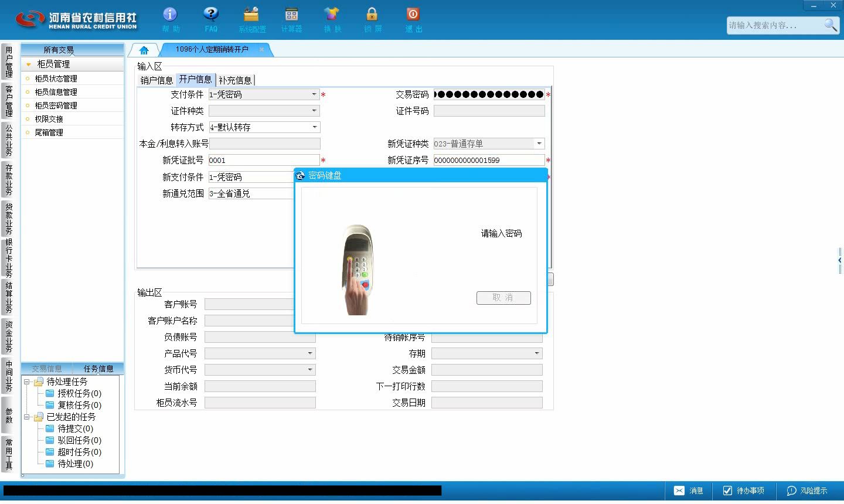
Task: Switch to 补充信息 tab
Action: 235,80
